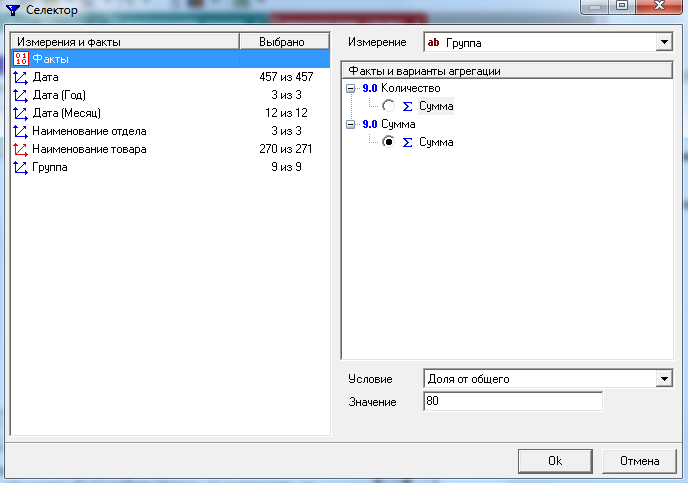Select the Сумма radio under Сумма fact

(388, 142)
